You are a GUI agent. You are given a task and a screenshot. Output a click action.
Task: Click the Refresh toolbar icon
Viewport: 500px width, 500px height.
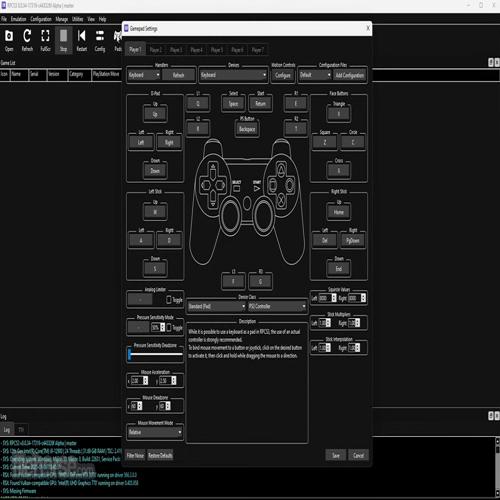(27, 40)
